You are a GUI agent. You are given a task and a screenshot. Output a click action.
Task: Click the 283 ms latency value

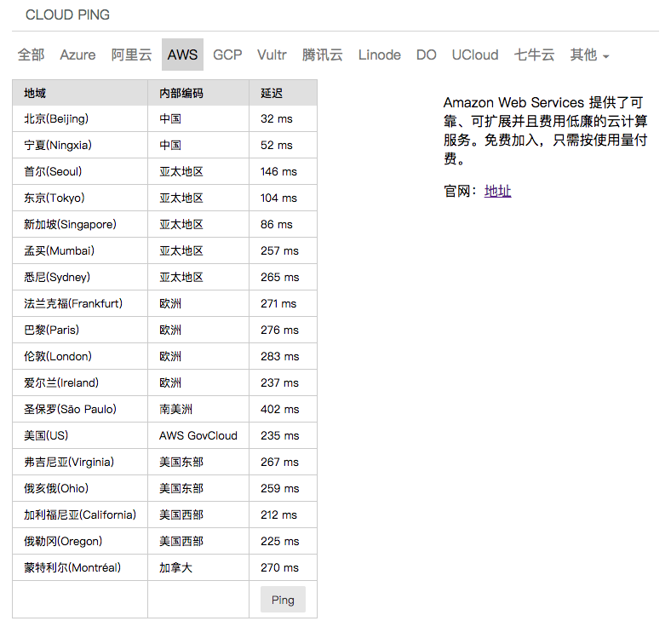click(x=280, y=356)
